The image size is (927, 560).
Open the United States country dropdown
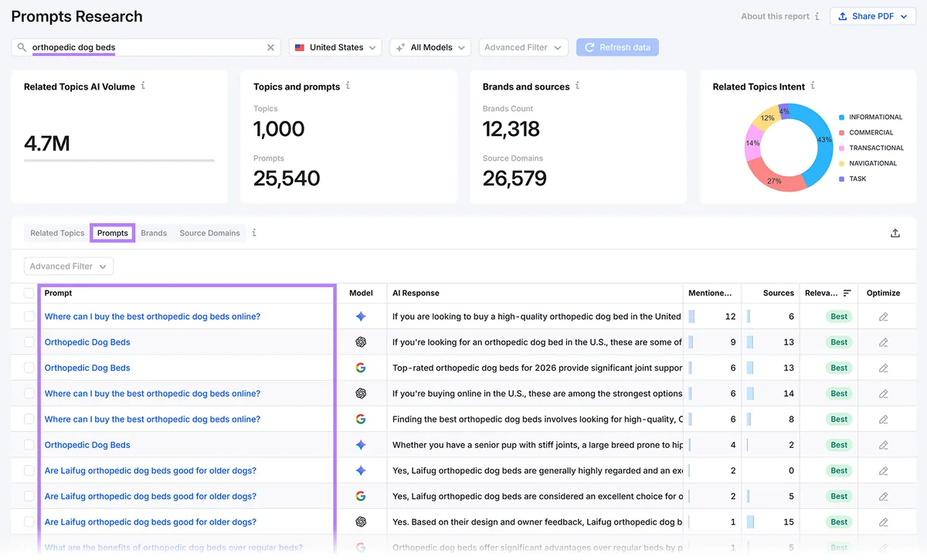point(335,48)
